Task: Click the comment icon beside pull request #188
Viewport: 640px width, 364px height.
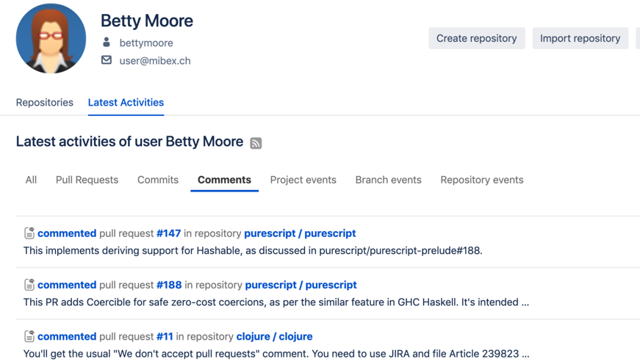Action: coord(29,285)
